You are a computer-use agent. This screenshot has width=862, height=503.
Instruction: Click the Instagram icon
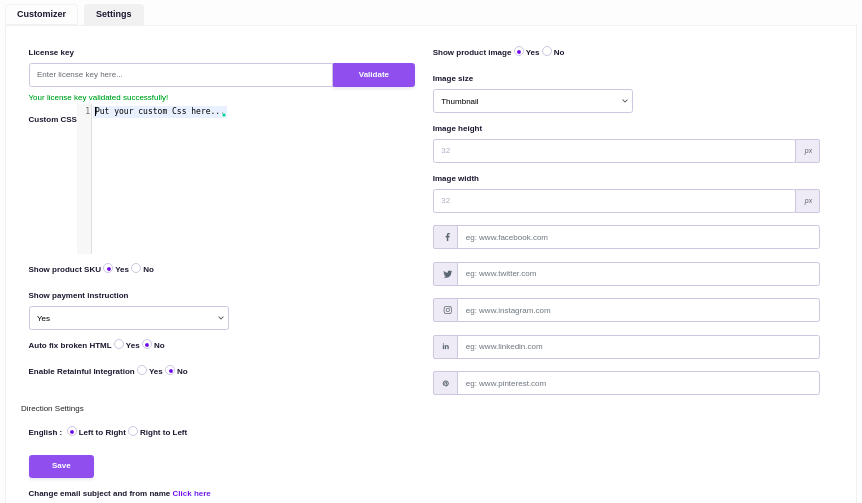point(446,310)
